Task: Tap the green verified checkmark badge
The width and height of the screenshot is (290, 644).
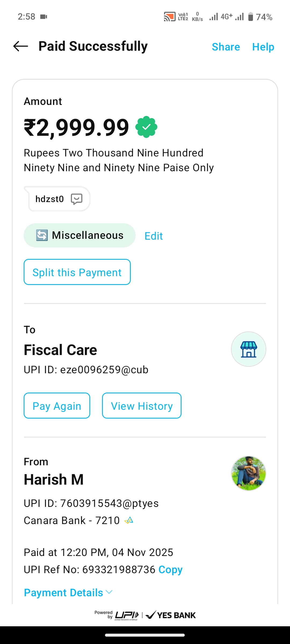Action: tap(146, 127)
